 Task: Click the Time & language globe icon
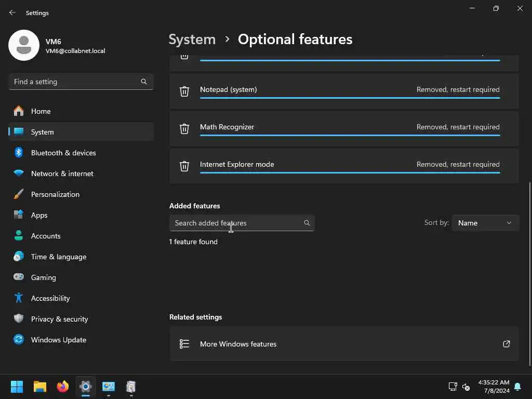tap(19, 256)
